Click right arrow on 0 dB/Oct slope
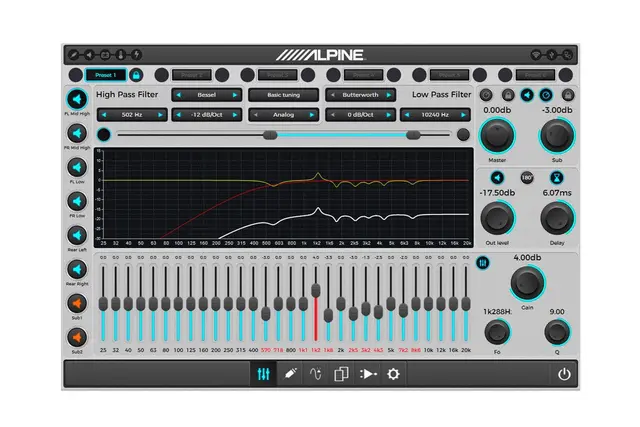The height and width of the screenshot is (427, 640). [389, 115]
